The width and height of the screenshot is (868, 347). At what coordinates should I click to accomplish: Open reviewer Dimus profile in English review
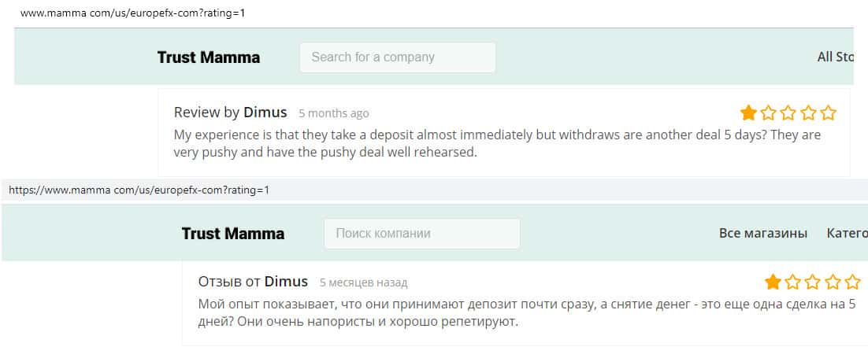pos(265,113)
